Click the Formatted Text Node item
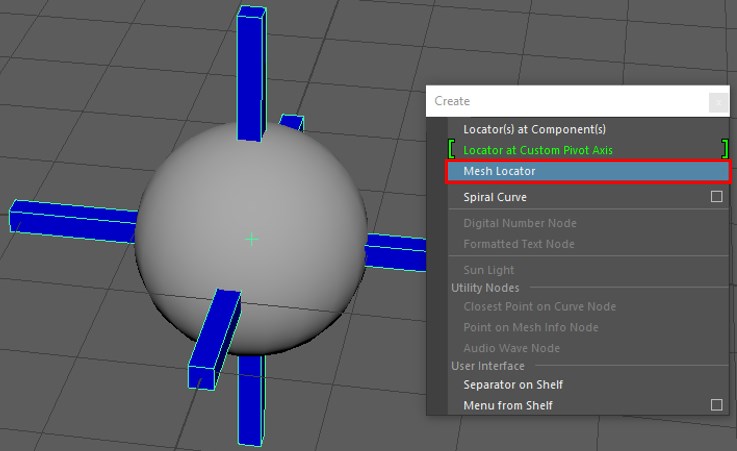The height and width of the screenshot is (451, 737). [520, 244]
